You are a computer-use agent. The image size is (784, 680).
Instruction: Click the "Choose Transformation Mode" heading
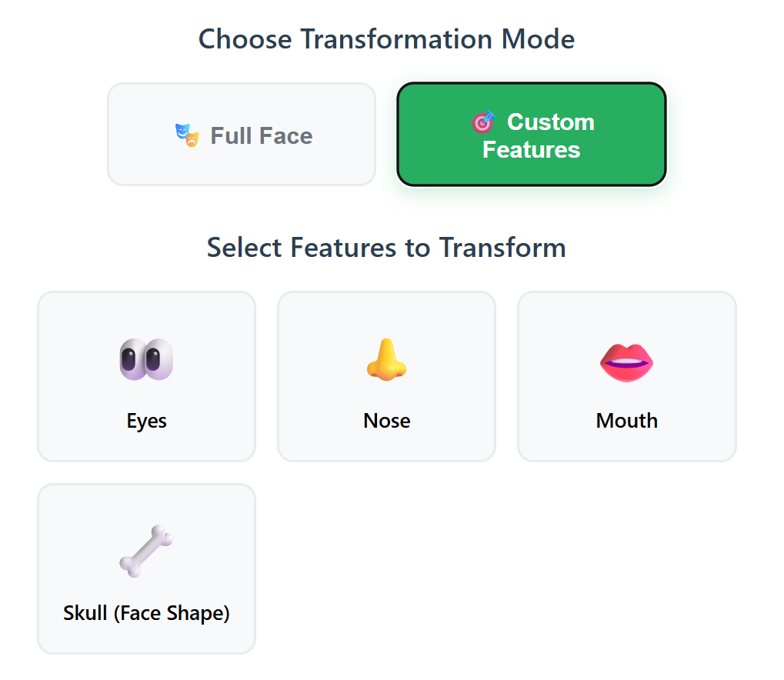click(x=386, y=39)
